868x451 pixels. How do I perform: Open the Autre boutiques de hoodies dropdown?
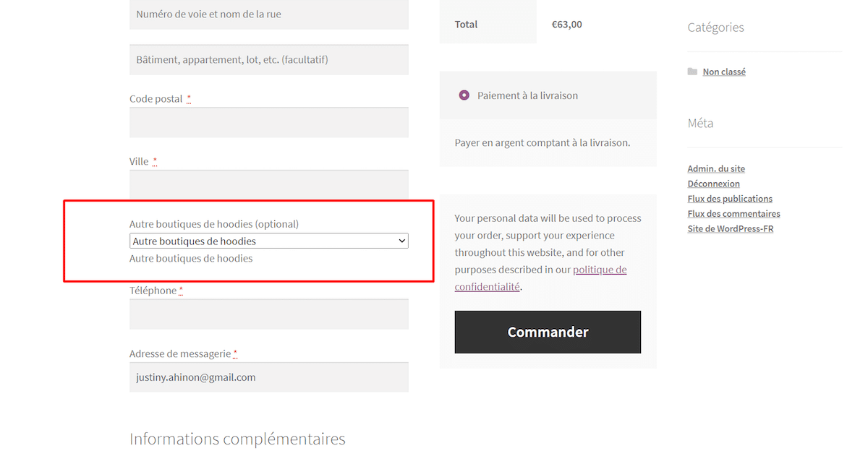click(x=268, y=241)
